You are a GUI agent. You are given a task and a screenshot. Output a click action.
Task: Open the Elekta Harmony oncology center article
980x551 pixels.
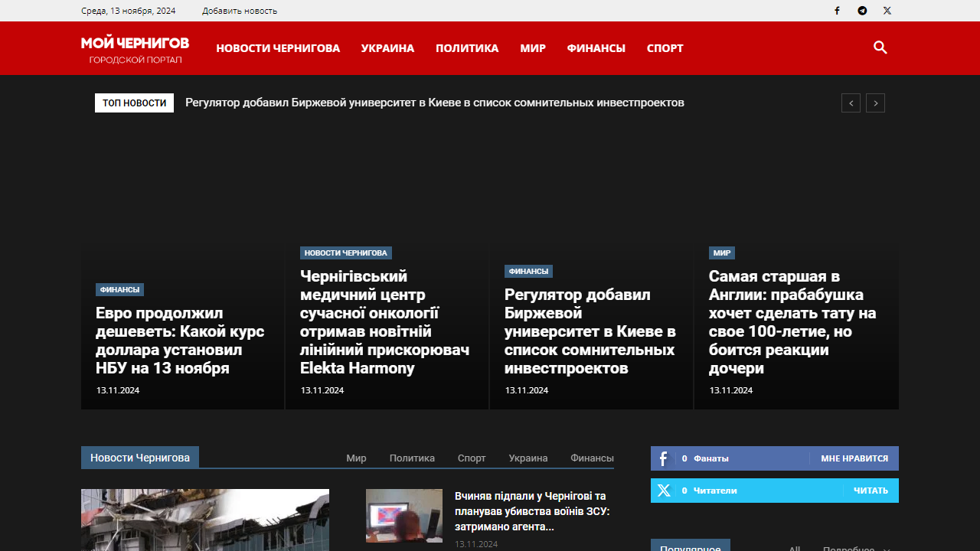(384, 322)
